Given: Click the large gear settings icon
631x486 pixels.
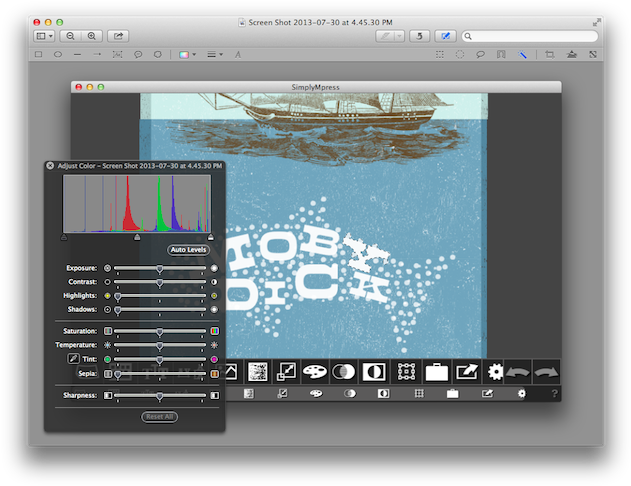Looking at the screenshot, I should (x=495, y=372).
